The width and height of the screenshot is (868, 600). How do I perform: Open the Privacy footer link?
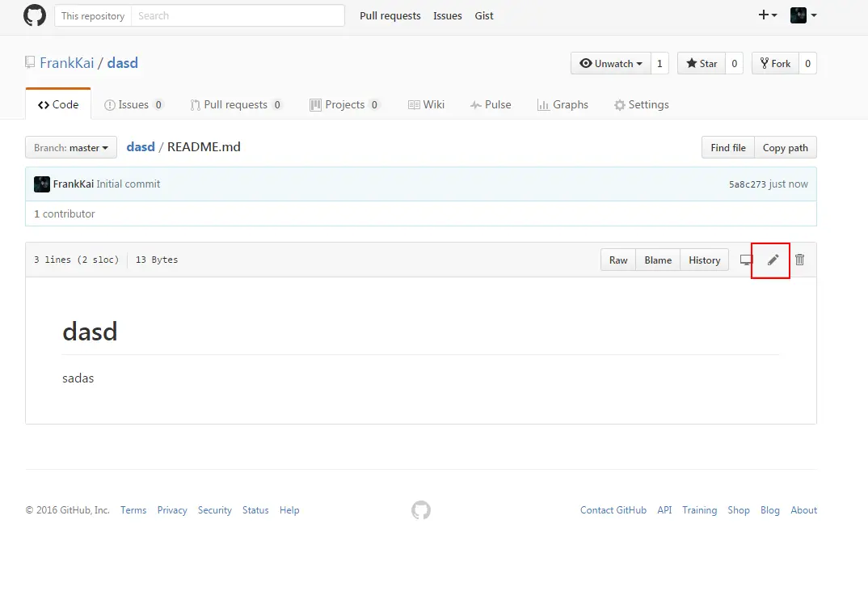pyautogui.click(x=172, y=509)
